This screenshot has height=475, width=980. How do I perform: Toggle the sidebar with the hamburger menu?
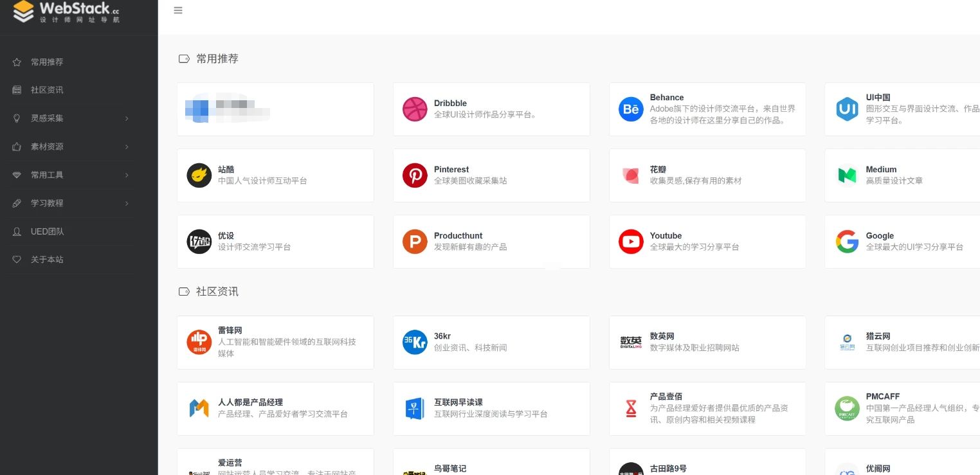178,10
